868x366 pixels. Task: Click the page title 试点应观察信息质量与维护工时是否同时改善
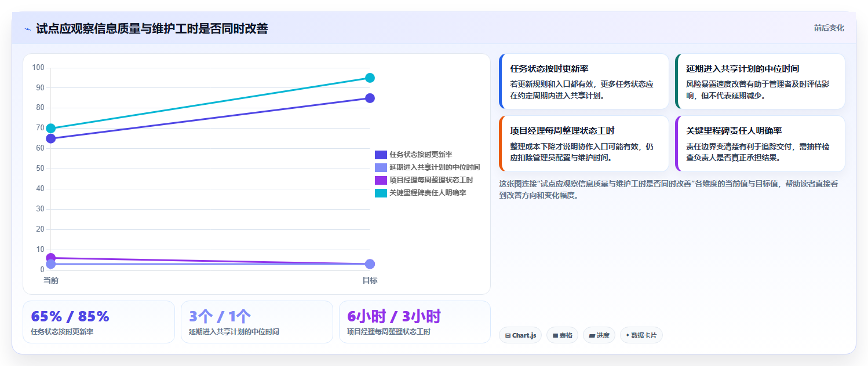152,29
